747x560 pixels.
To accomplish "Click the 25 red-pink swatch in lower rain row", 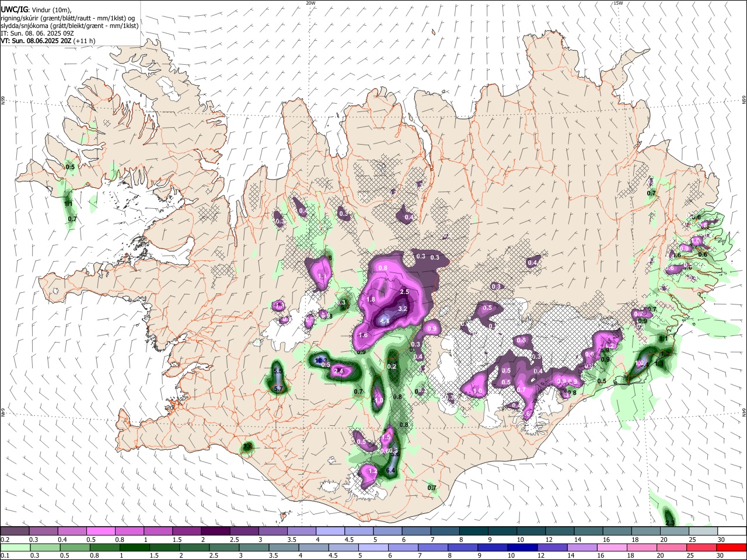I will coord(701,547).
